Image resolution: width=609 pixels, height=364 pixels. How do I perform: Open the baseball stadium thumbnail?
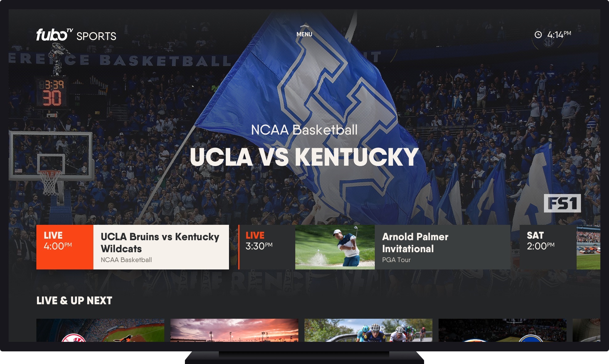100,330
